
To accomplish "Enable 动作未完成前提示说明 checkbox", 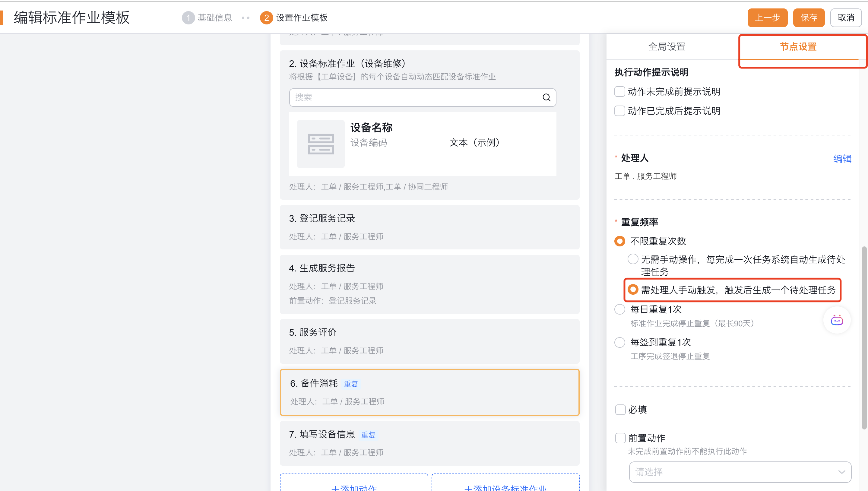I will 619,91.
